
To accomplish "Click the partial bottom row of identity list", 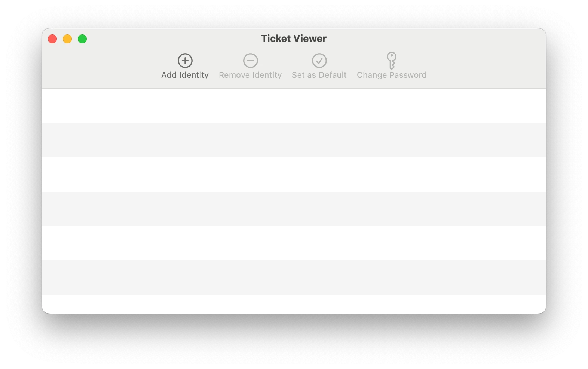I will point(294,304).
